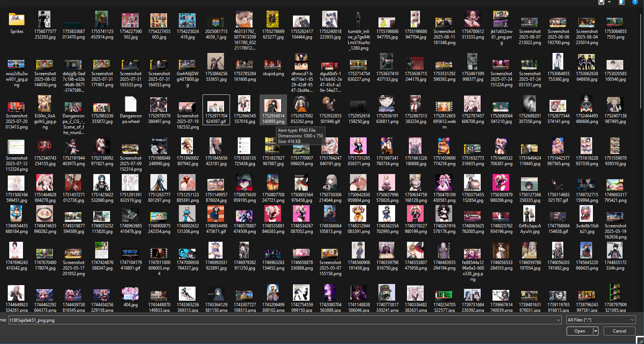Image resolution: width=644 pixels, height=344 pixels.
Task: Select 1753531292598392.png thumbnail
Action: coord(444,66)
